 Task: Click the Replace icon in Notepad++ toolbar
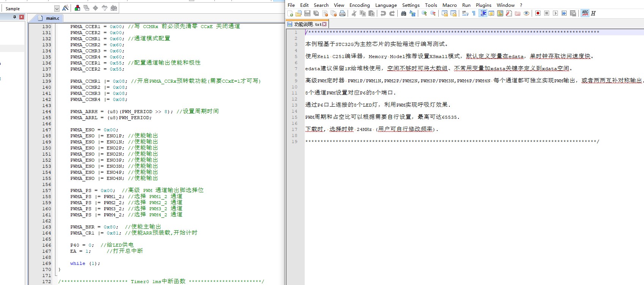[413, 13]
